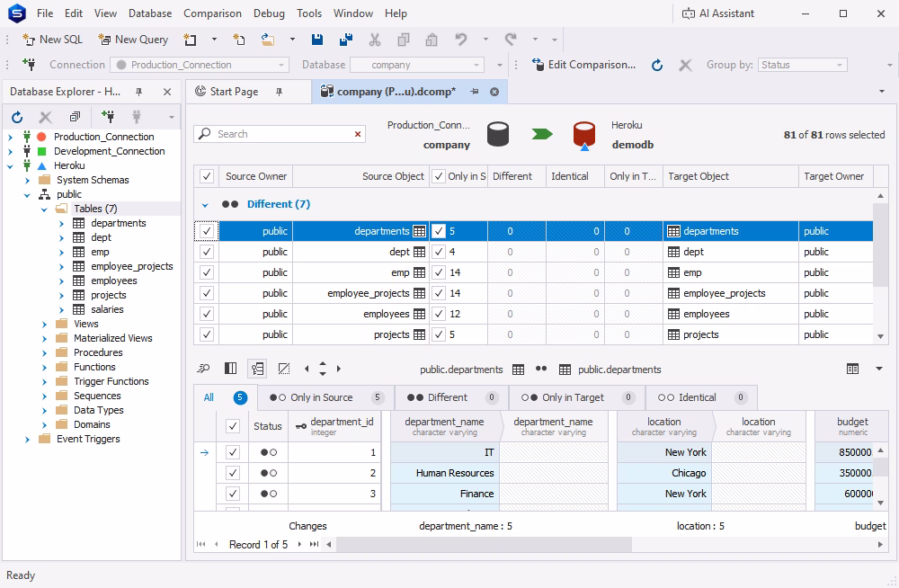Image resolution: width=899 pixels, height=588 pixels.
Task: Pin the Database Explorer panel
Action: click(x=138, y=92)
